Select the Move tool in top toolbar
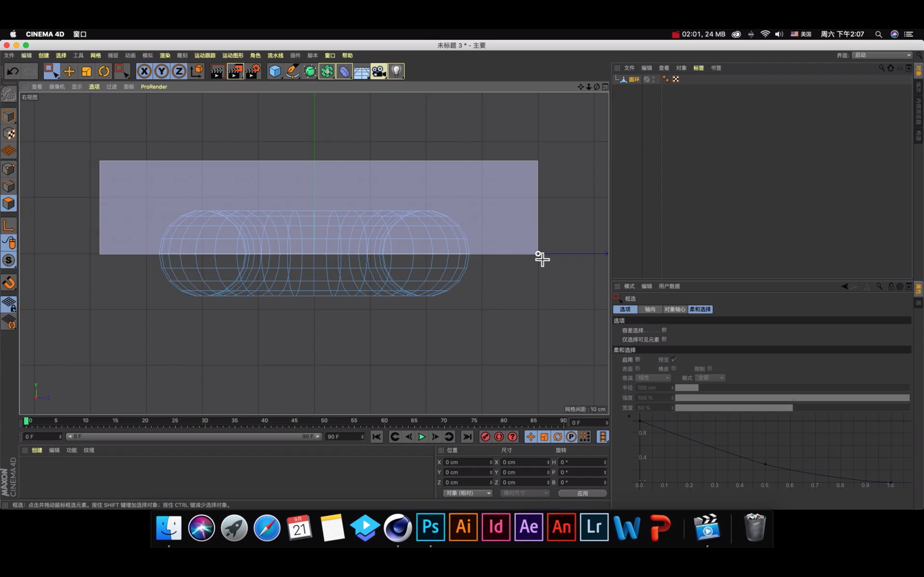The image size is (924, 577). [69, 71]
